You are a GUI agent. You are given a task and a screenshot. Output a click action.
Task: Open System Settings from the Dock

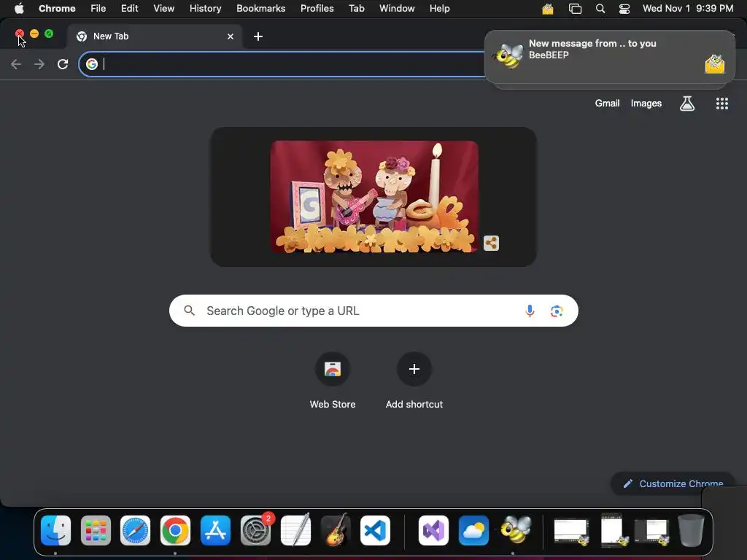point(256,531)
